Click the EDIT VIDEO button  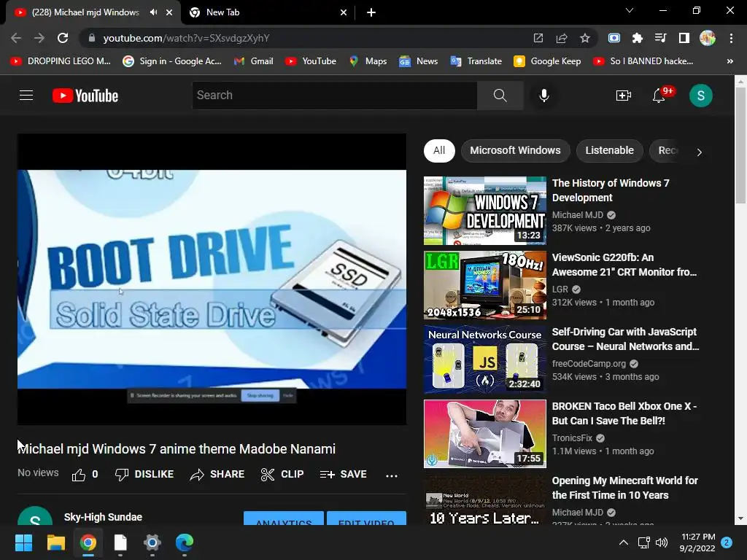366,518
